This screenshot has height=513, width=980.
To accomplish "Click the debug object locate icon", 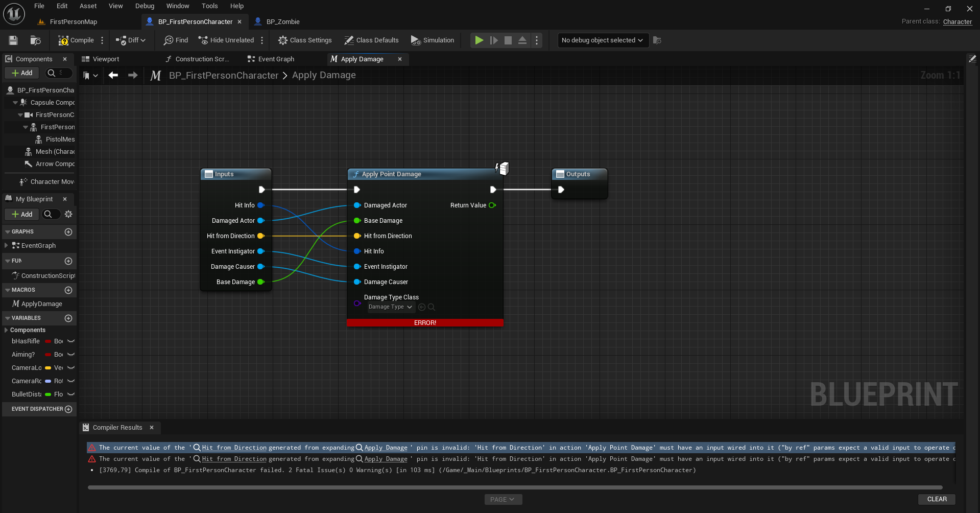I will coord(657,40).
